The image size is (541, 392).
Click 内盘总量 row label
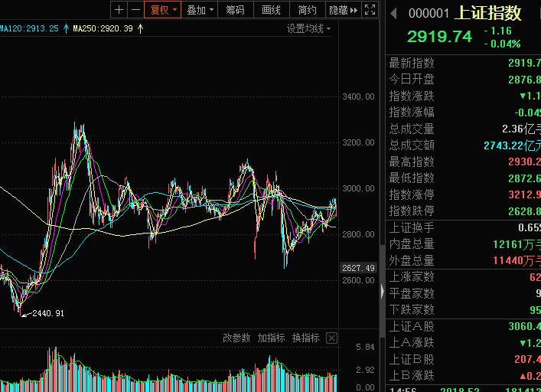(412, 244)
